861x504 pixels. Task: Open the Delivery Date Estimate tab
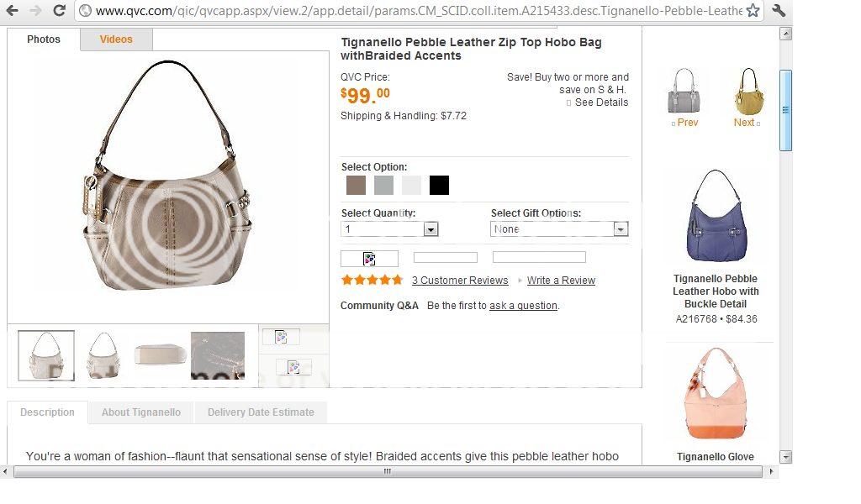click(x=261, y=412)
